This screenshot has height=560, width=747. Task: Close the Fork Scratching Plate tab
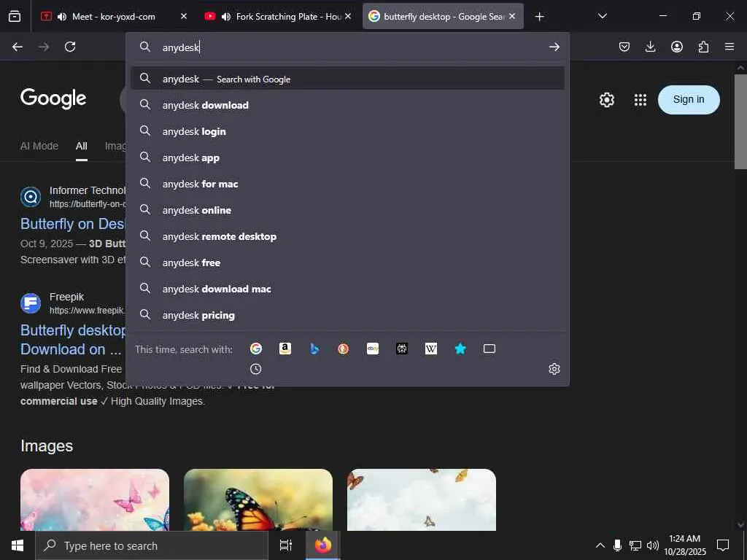(x=348, y=16)
